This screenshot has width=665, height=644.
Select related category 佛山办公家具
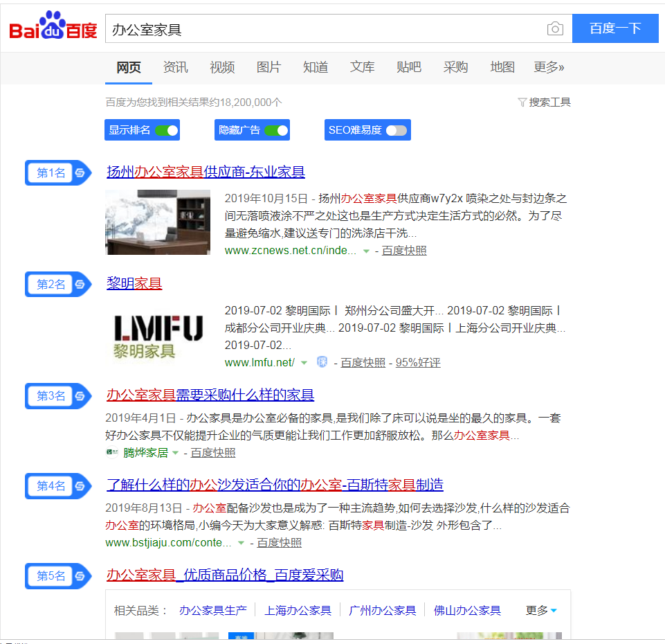[467, 611]
